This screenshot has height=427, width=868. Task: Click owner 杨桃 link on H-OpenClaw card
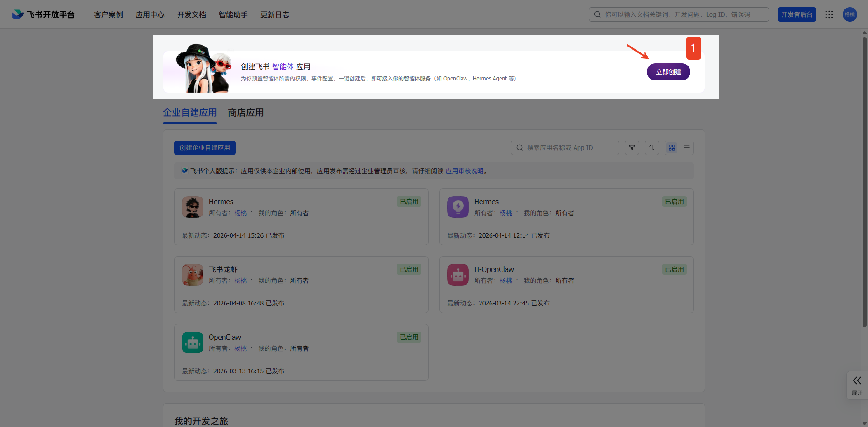click(x=506, y=281)
